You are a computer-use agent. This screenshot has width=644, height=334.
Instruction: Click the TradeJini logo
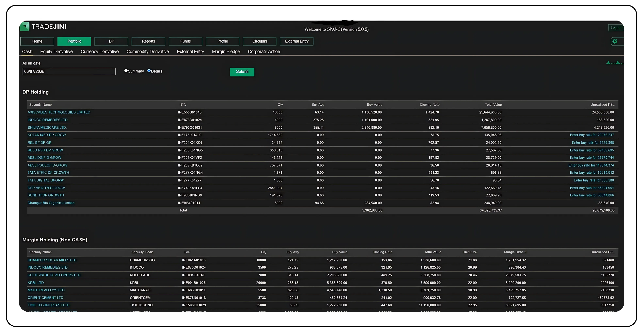coord(43,26)
